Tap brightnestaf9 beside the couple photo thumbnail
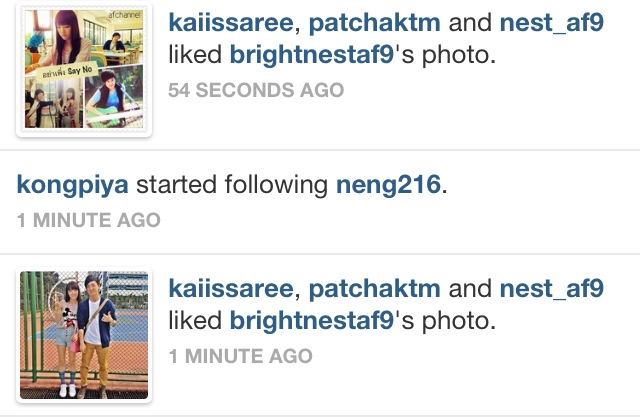The width and height of the screenshot is (640, 417). tap(312, 321)
